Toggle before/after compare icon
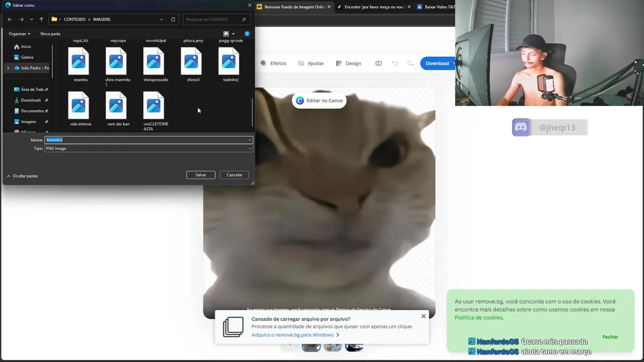This screenshot has height=362, width=644. click(378, 63)
